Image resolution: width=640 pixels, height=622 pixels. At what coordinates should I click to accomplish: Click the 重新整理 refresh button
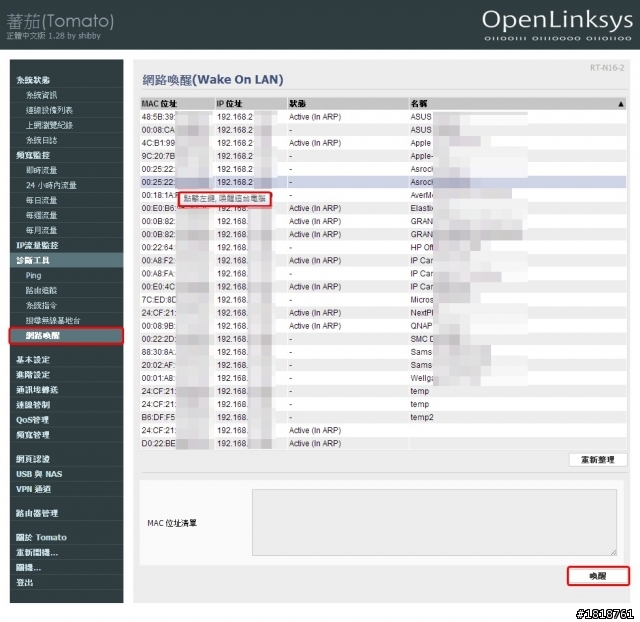pos(598,460)
